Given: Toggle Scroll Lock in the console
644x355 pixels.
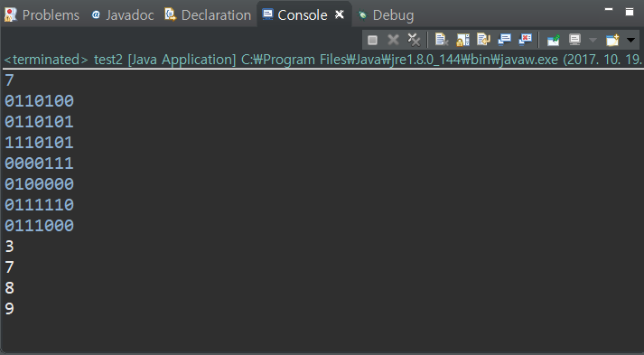Looking at the screenshot, I should tap(462, 40).
